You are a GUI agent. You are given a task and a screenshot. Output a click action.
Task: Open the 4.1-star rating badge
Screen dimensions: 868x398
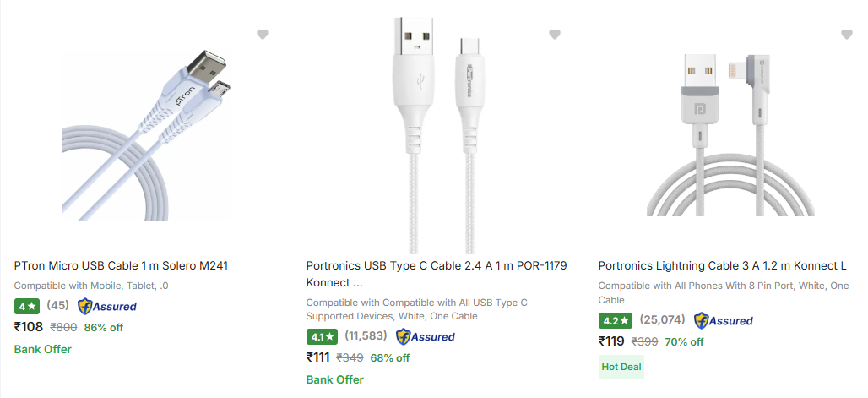tap(321, 336)
